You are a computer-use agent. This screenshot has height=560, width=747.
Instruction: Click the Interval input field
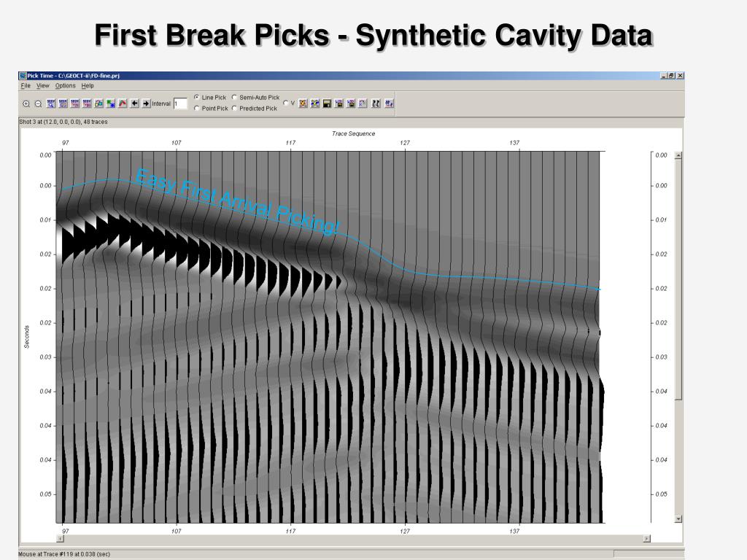pos(180,104)
